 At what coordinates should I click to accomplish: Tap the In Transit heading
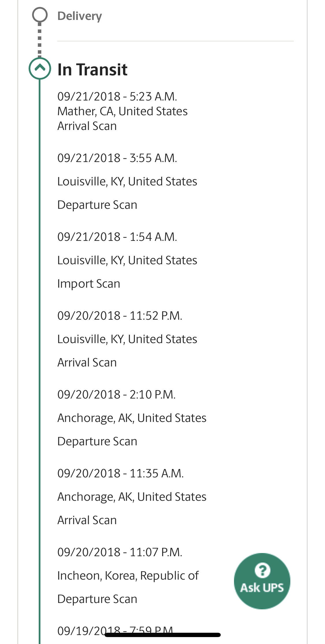point(92,70)
